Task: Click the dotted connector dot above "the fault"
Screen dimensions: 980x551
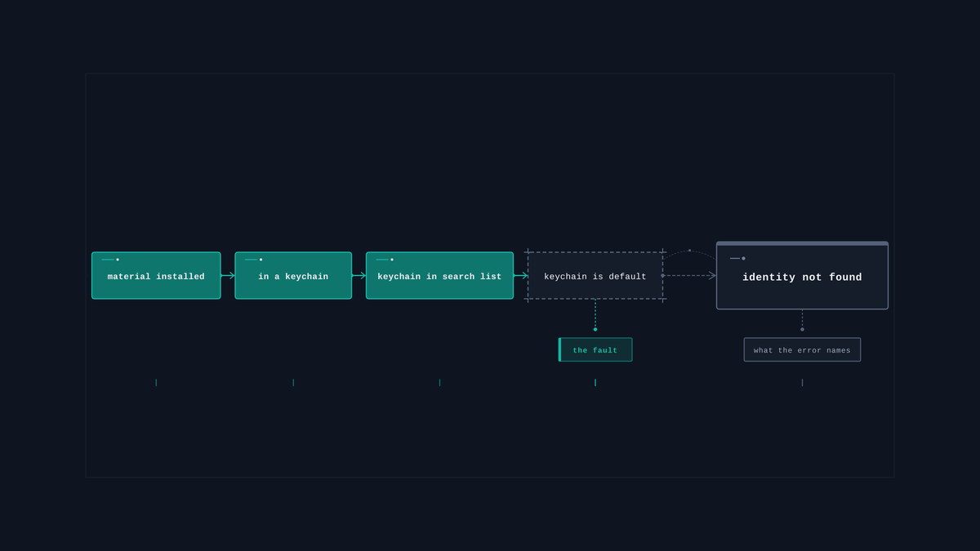Action: [x=595, y=329]
